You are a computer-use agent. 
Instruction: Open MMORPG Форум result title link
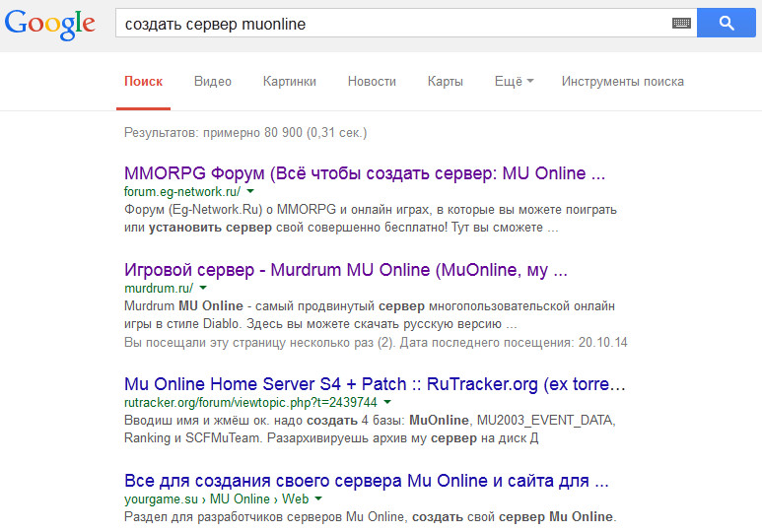[x=365, y=173]
